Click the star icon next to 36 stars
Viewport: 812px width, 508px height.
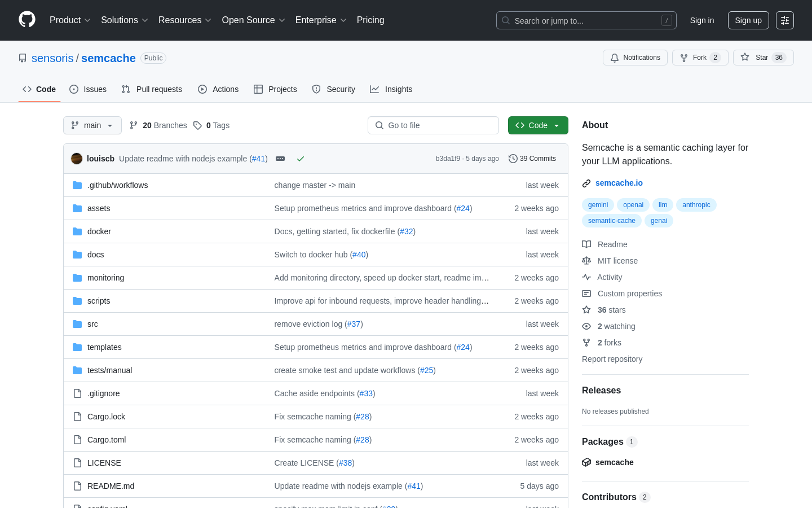point(586,310)
